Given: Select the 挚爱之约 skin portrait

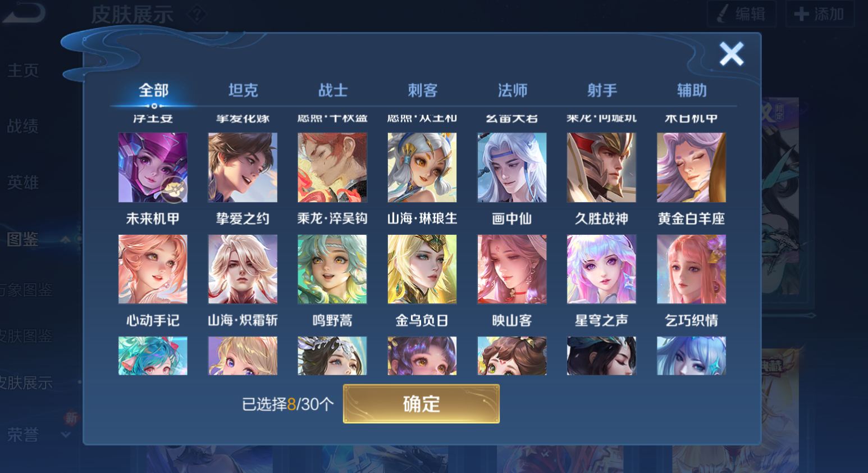Looking at the screenshot, I should [x=243, y=167].
